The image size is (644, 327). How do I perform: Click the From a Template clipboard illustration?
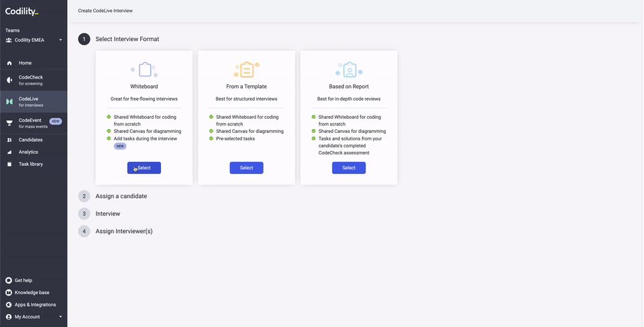pyautogui.click(x=246, y=70)
